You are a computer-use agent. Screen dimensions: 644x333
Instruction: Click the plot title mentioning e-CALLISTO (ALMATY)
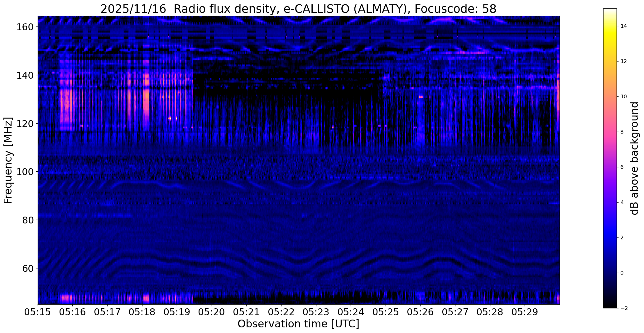point(298,9)
